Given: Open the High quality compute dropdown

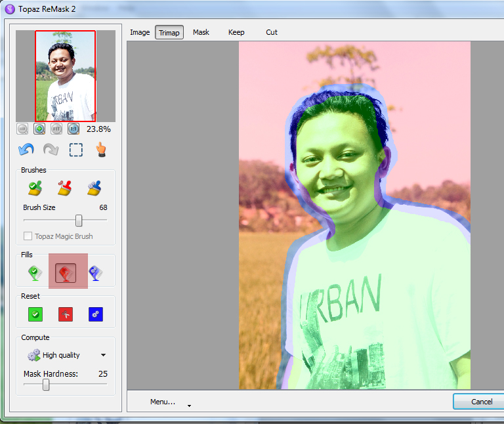Looking at the screenshot, I should click(103, 355).
